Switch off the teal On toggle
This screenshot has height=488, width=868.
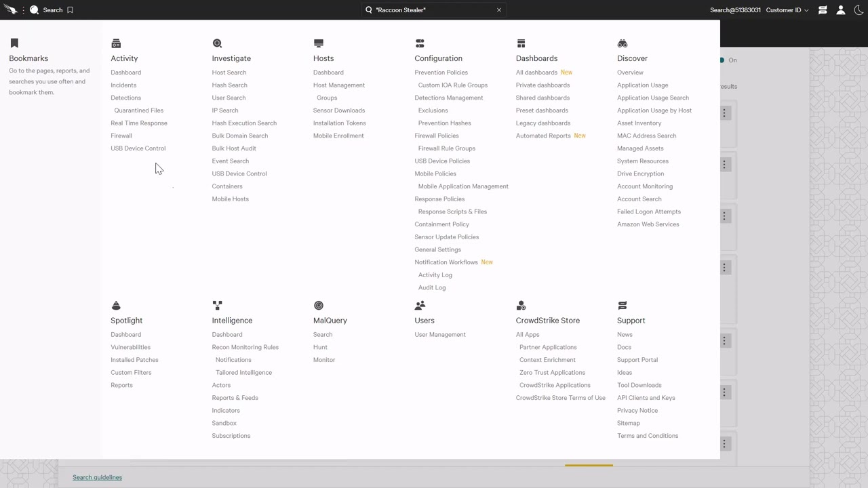(724, 60)
